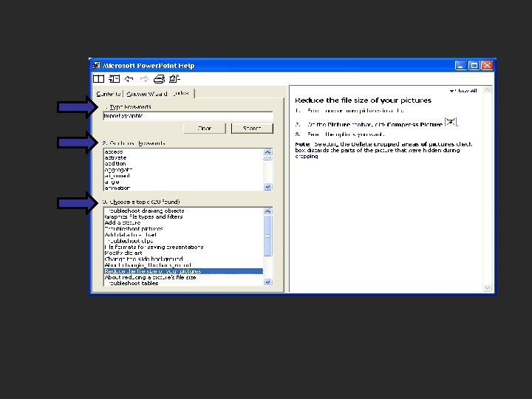Close the PowerPoint Help window
This screenshot has height=399, width=532.
tap(487, 65)
